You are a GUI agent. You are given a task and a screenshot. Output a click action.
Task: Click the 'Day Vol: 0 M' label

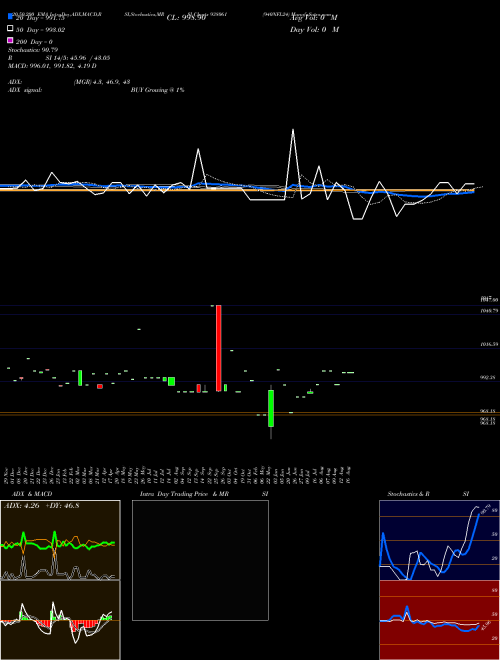(x=314, y=29)
